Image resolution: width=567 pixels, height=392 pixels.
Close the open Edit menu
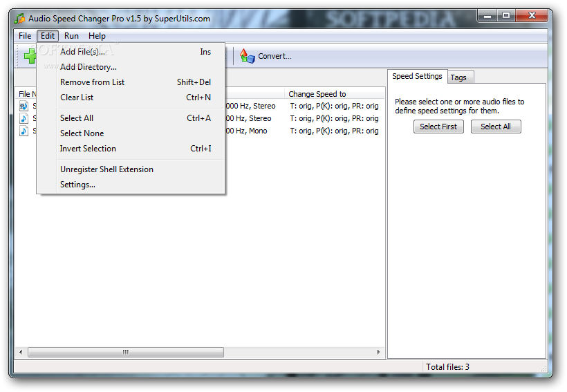tap(48, 36)
